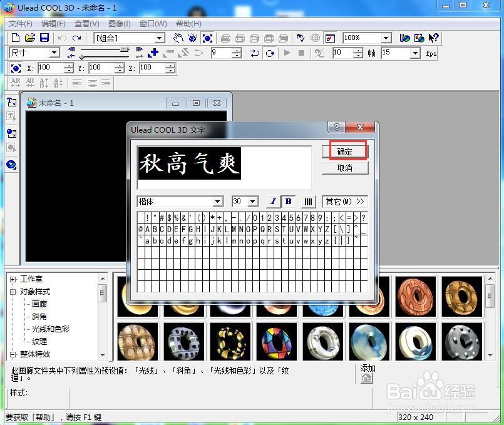Redo the last action
The height and width of the screenshot is (425, 504).
pyautogui.click(x=76, y=38)
